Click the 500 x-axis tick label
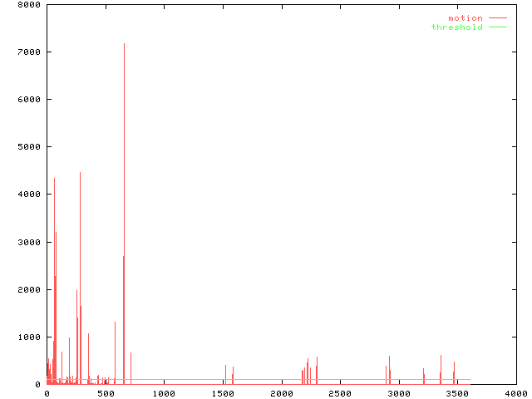The image size is (532, 399). (x=105, y=393)
